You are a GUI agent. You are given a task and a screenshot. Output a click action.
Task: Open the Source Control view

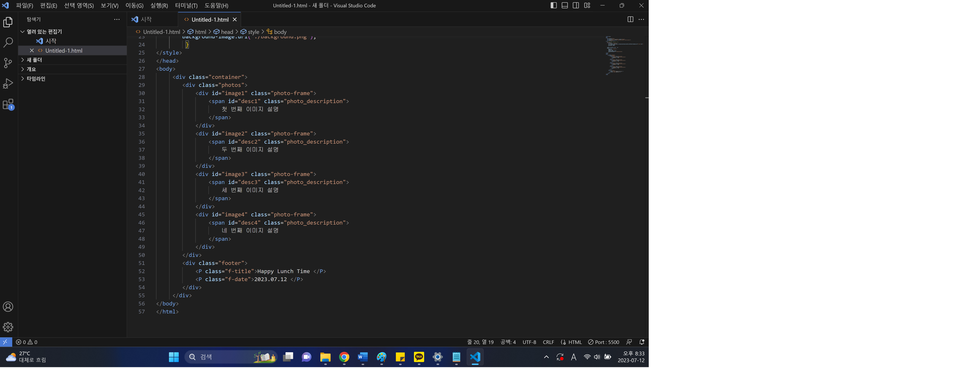(8, 63)
